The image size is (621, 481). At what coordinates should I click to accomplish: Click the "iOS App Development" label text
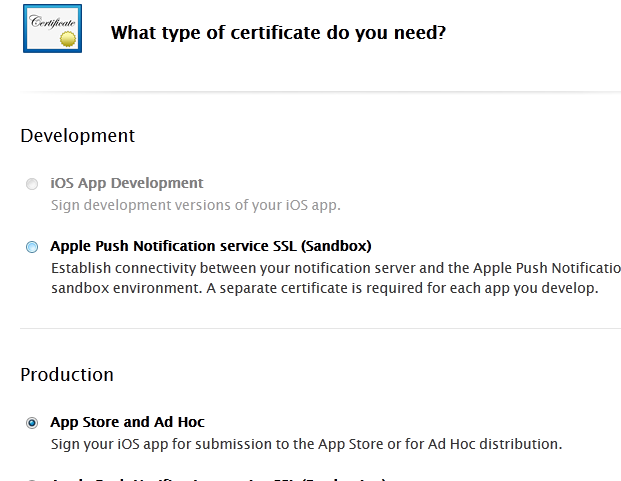[x=126, y=183]
